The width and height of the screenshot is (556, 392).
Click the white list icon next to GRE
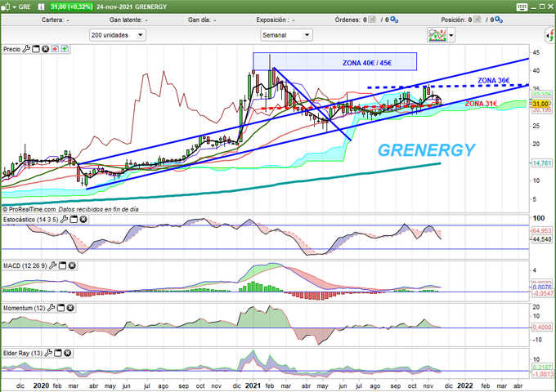(41, 7)
